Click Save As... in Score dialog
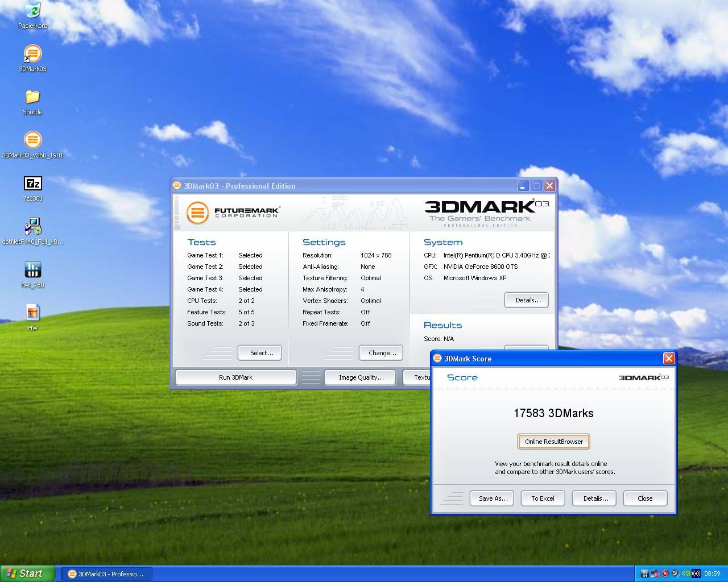The width and height of the screenshot is (728, 582). pyautogui.click(x=493, y=498)
